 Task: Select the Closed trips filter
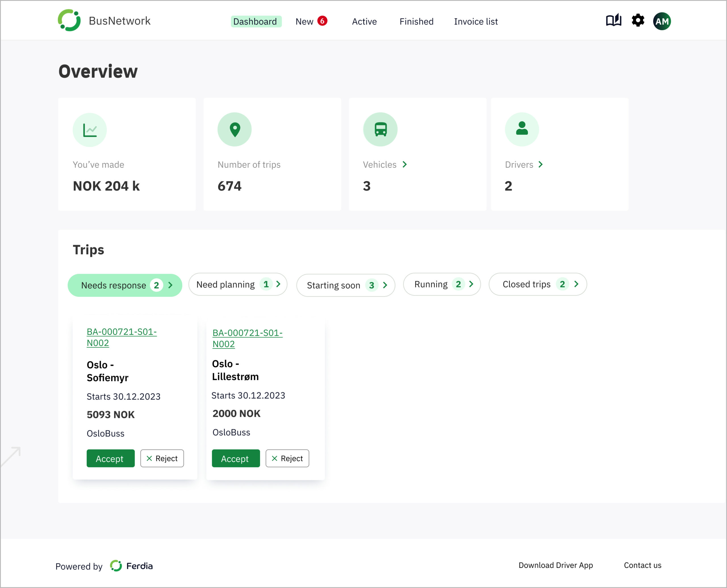tap(538, 284)
